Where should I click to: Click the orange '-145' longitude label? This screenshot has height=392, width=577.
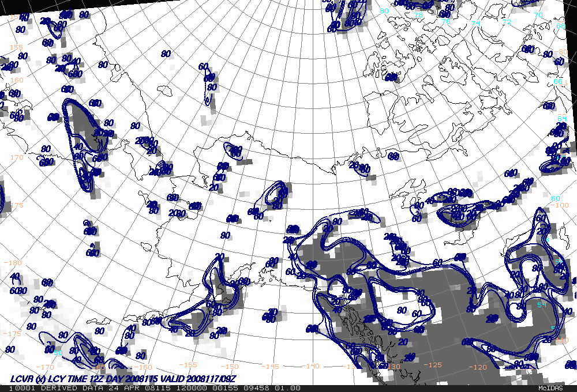(x=270, y=367)
